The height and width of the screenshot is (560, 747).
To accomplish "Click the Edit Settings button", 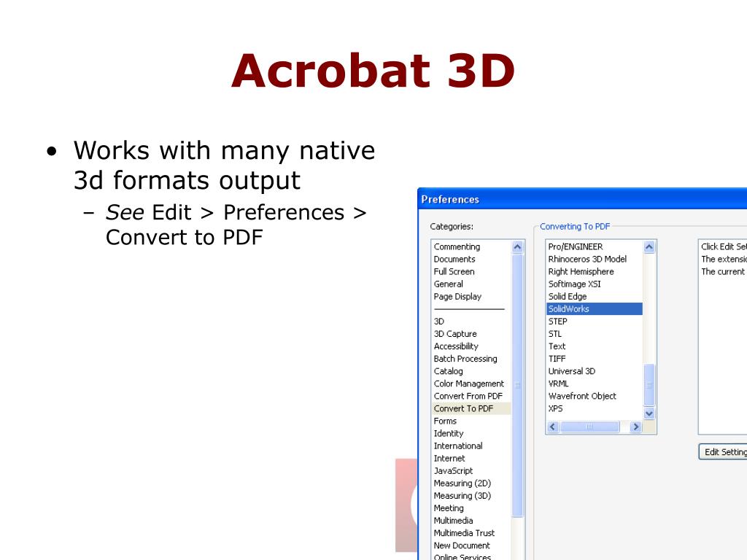I will pos(723,452).
